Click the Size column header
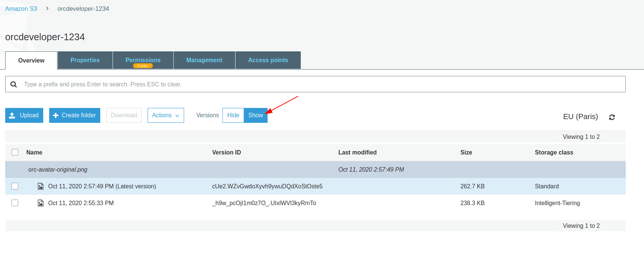This screenshot has width=644, height=271. click(466, 152)
